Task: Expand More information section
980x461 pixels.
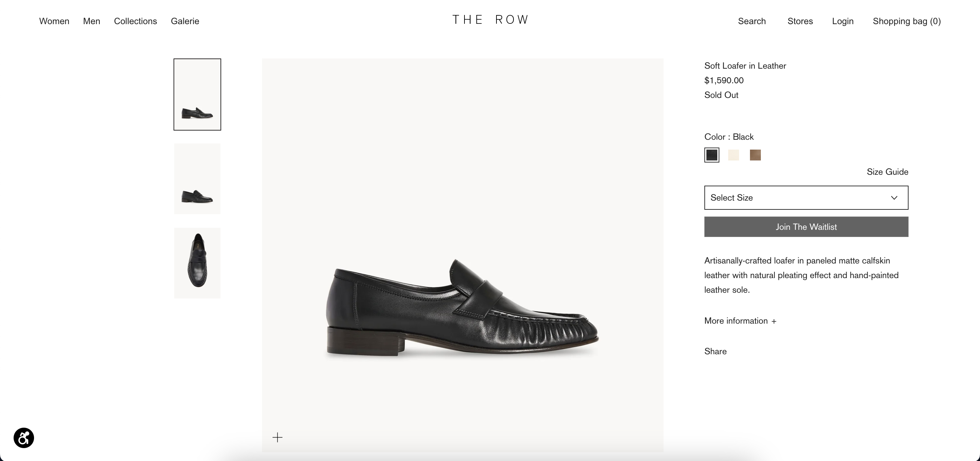Action: coord(740,321)
